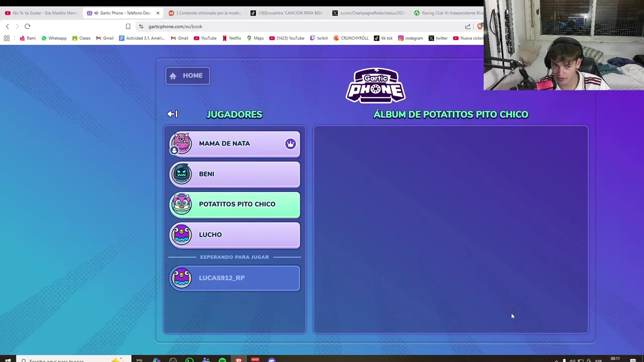644x362 pixels.
Task: Select waiting player LUCAS912_RP
Action: (234, 278)
